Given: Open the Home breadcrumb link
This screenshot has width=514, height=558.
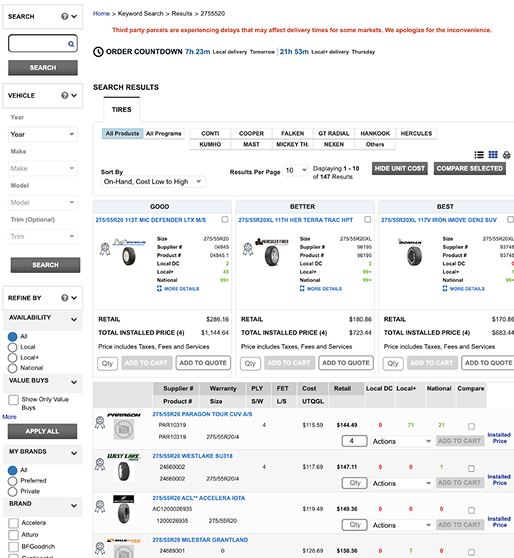Looking at the screenshot, I should coord(101,14).
